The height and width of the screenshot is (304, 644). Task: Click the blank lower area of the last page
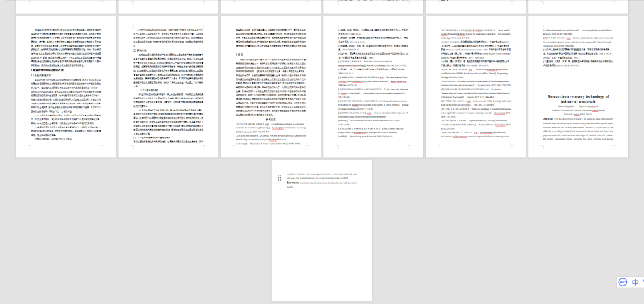pos(321,252)
